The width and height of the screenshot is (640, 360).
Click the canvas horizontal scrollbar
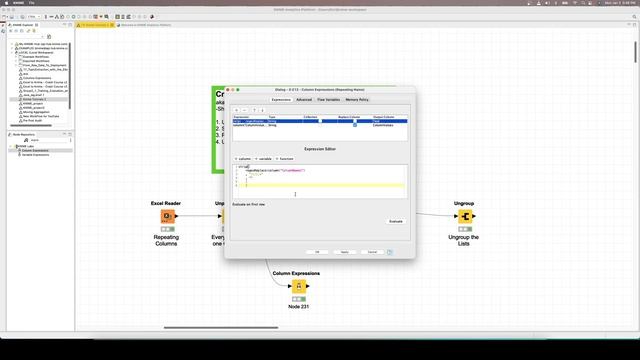point(221,327)
